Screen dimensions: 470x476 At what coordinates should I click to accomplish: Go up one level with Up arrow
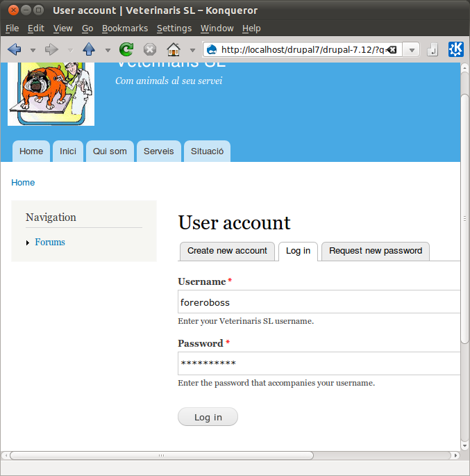pos(89,49)
